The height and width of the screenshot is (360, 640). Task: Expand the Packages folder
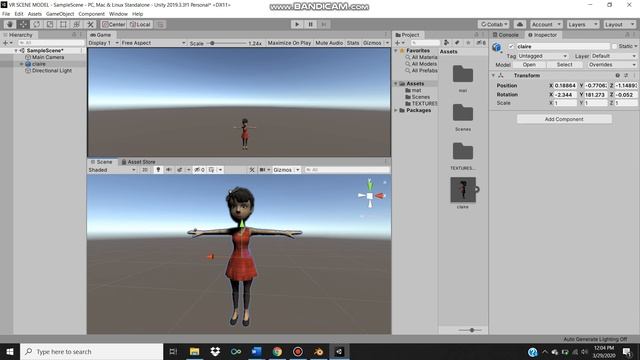point(396,111)
